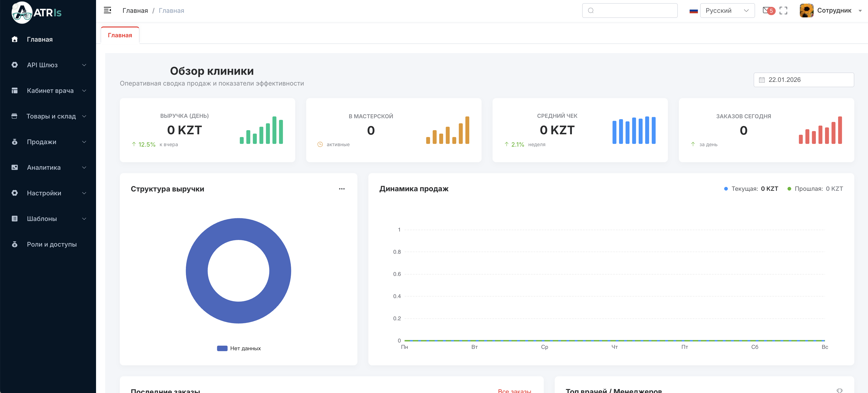
Task: Select the Главная home icon in sidebar
Action: point(14,39)
